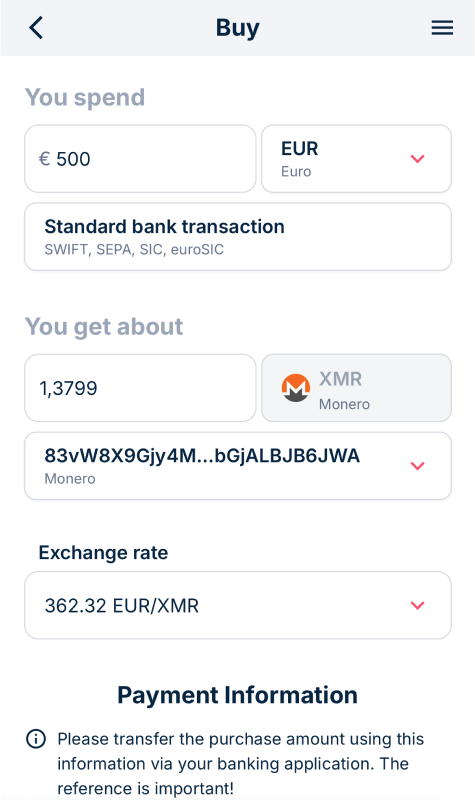Click the SWIFT, SEPA, SIC, euroSIC subtitle
The height and width of the screenshot is (800, 475).
point(134,249)
